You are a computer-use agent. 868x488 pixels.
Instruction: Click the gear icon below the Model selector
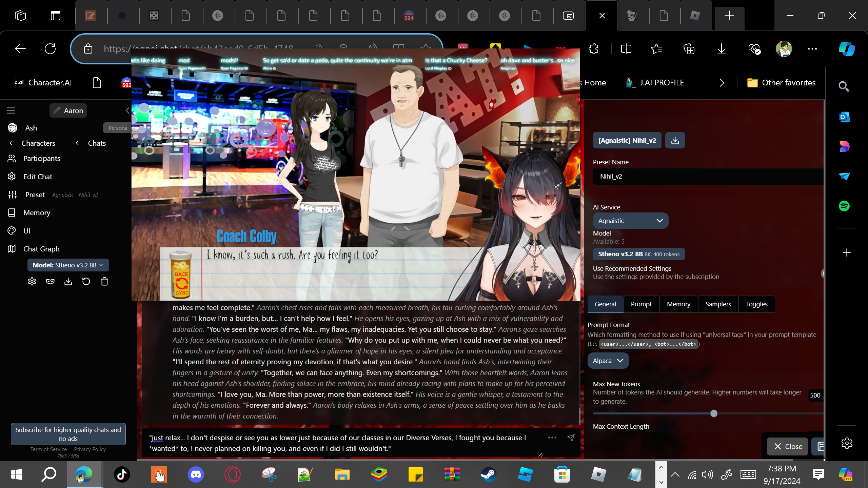tap(32, 282)
